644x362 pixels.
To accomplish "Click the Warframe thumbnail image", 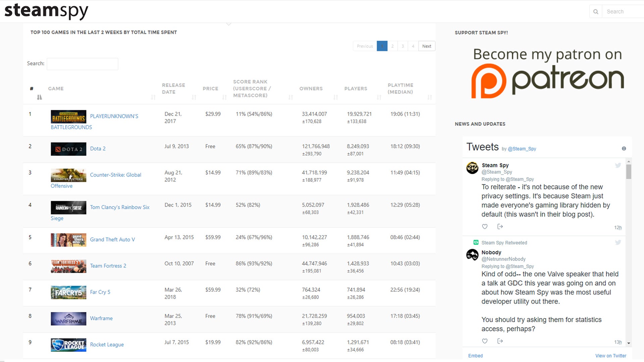I will [68, 319].
